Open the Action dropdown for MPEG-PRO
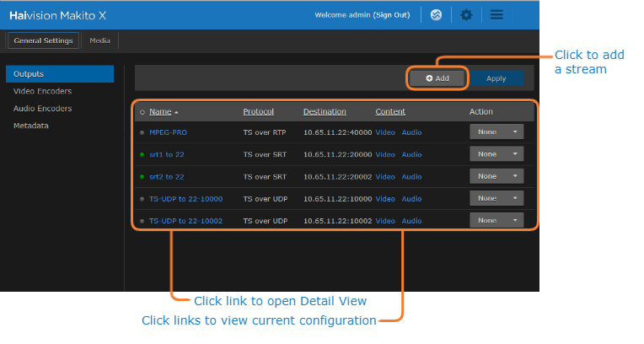Image resolution: width=644 pixels, height=344 pixels. 496,132
